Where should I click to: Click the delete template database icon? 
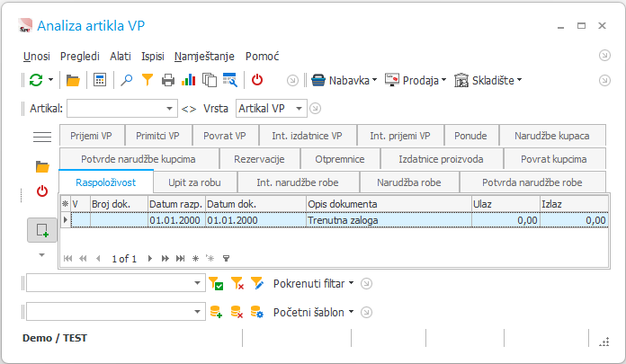(237, 312)
